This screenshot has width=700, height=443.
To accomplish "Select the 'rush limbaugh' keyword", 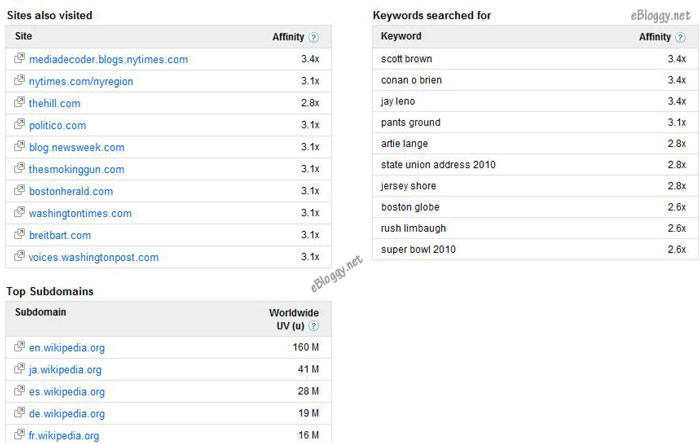I will 413,228.
